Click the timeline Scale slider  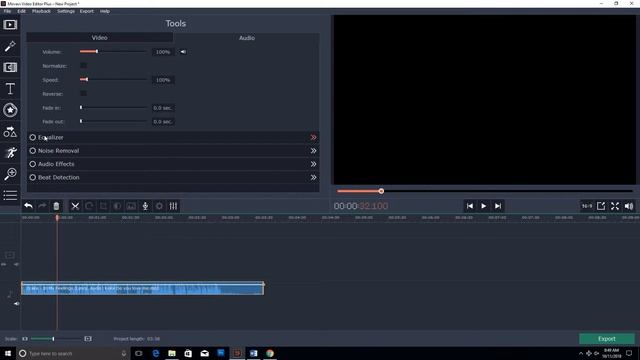tap(56, 339)
